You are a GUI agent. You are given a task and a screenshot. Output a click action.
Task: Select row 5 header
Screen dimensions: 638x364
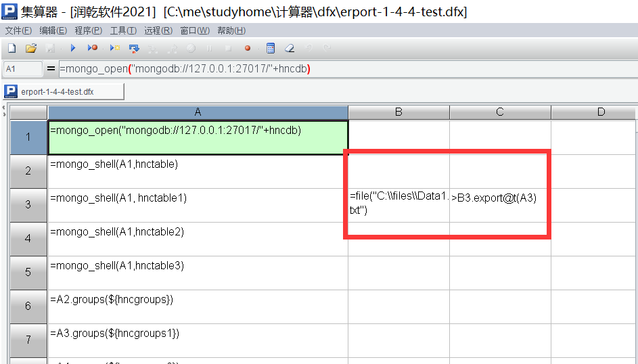pos(28,273)
